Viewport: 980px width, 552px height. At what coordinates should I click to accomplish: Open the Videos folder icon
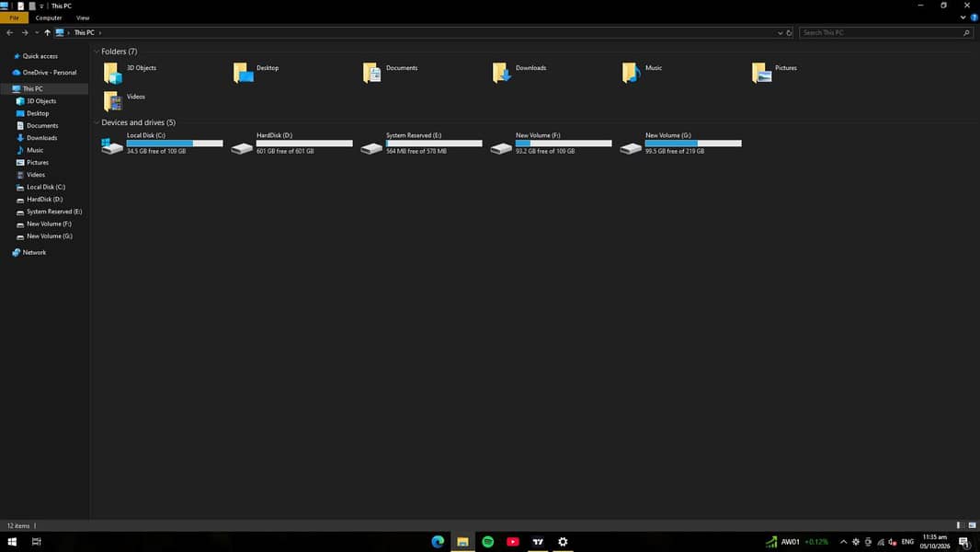112,101
